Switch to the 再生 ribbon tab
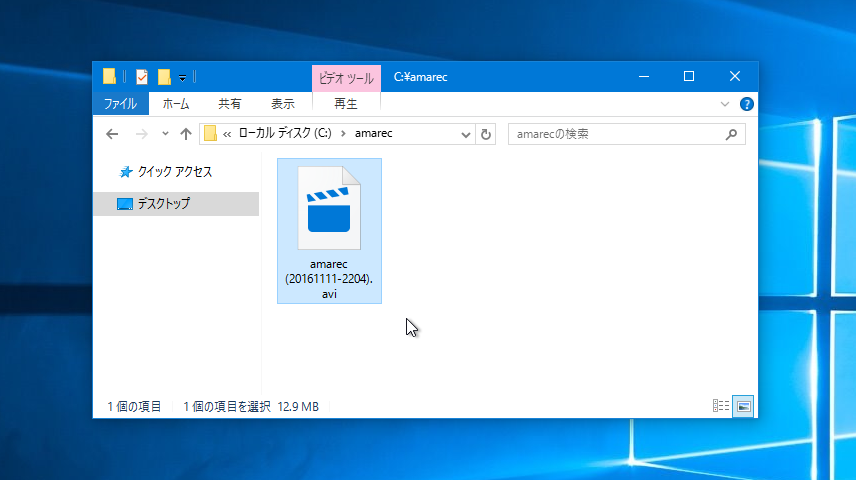This screenshot has width=856, height=480. click(x=346, y=104)
